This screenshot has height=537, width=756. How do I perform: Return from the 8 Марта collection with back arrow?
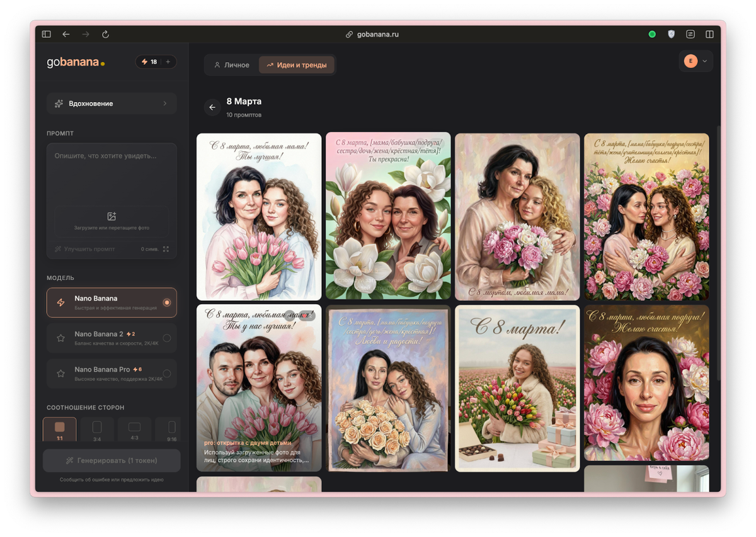coord(212,107)
